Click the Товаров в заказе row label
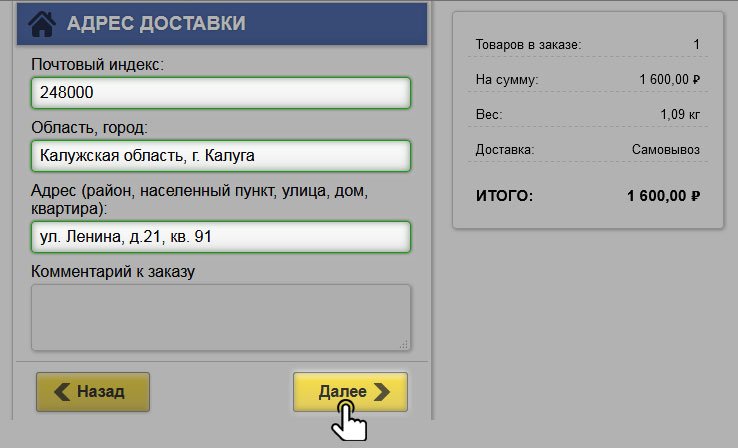The height and width of the screenshot is (448, 738). [529, 45]
